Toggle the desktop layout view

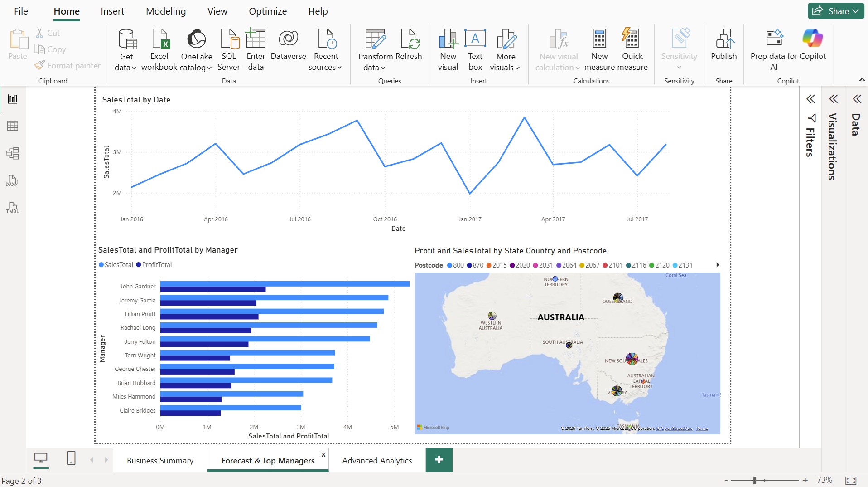coord(41,459)
